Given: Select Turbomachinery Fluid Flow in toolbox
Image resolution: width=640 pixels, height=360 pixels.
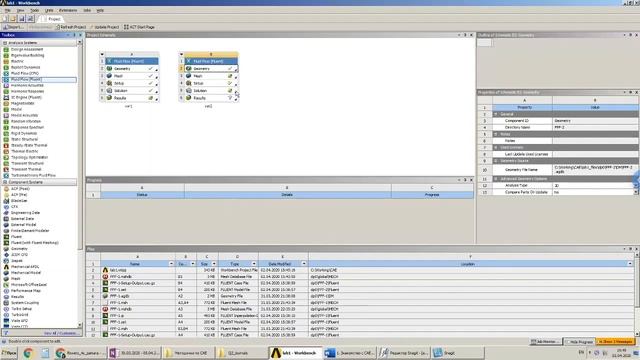Looking at the screenshot, I should click(33, 175).
